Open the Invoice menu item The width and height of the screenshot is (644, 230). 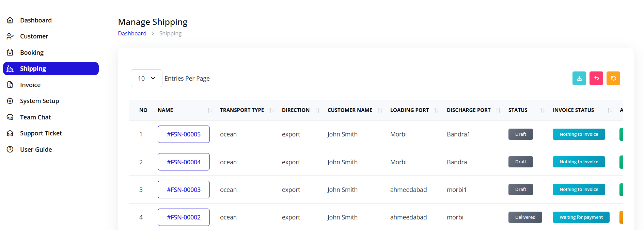point(30,85)
